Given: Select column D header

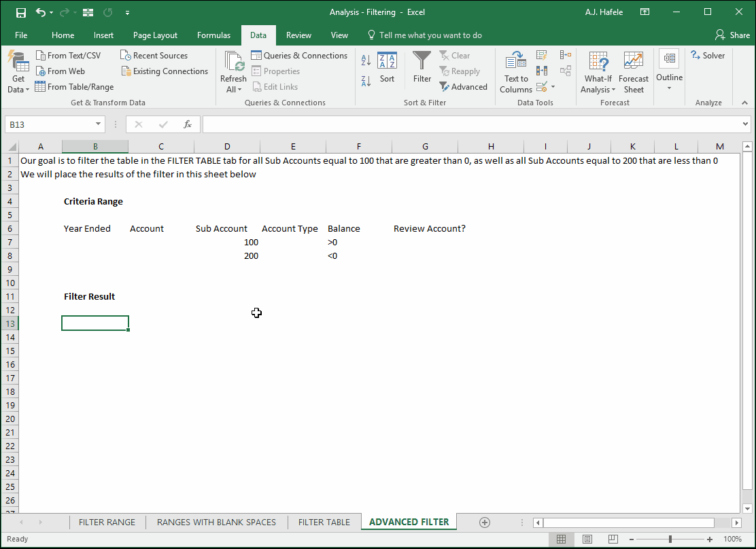Looking at the screenshot, I should (227, 146).
